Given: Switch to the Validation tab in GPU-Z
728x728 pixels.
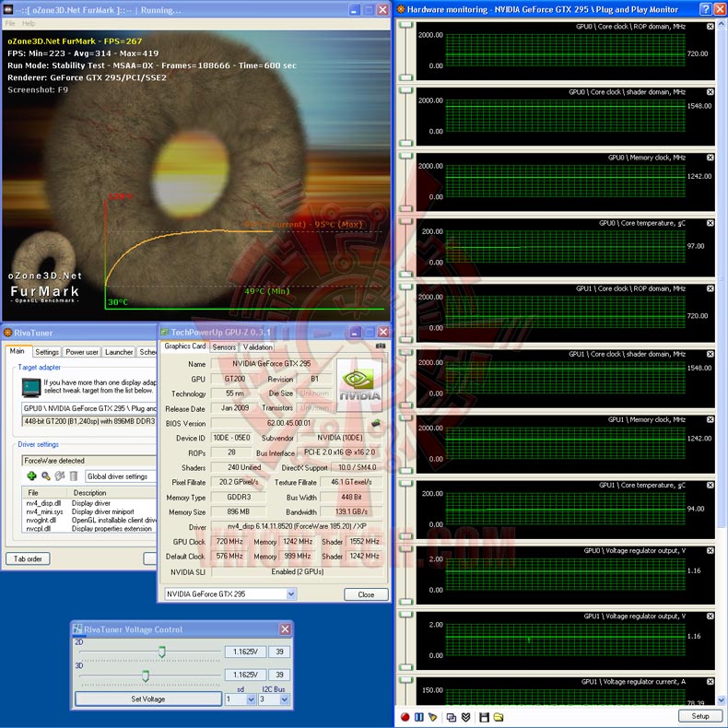Looking at the screenshot, I should pos(258,346).
